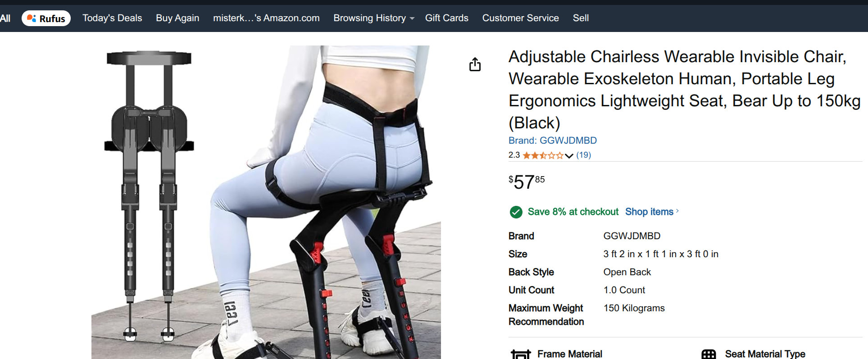Screen dimensions: 868x359
Task: Open the Browsing History dropdown
Action: [373, 18]
